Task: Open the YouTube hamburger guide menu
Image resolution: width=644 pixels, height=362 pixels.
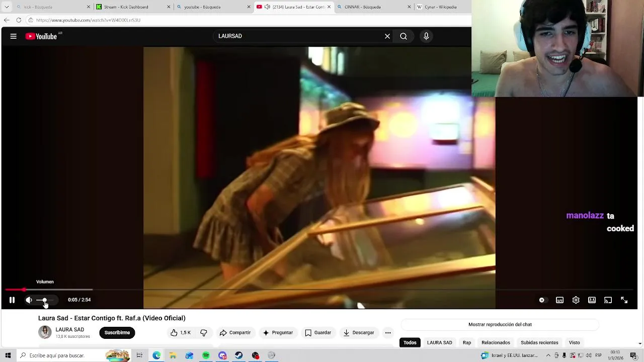Action: (x=14, y=36)
